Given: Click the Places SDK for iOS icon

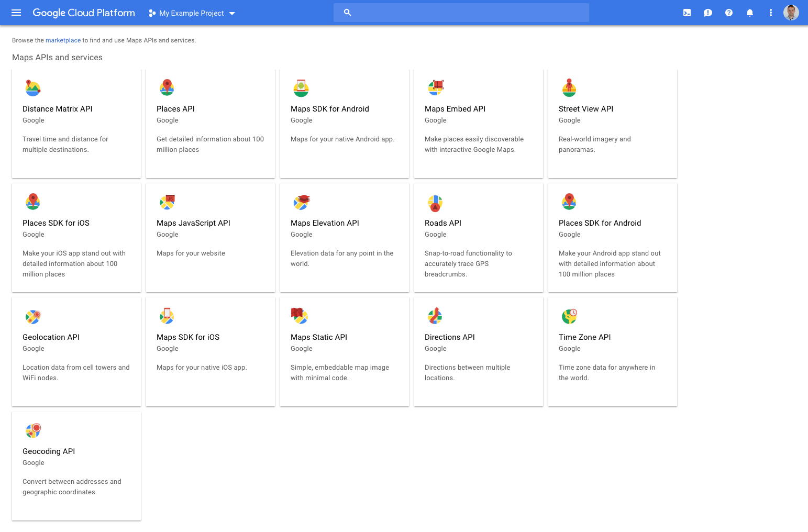Looking at the screenshot, I should click(33, 202).
